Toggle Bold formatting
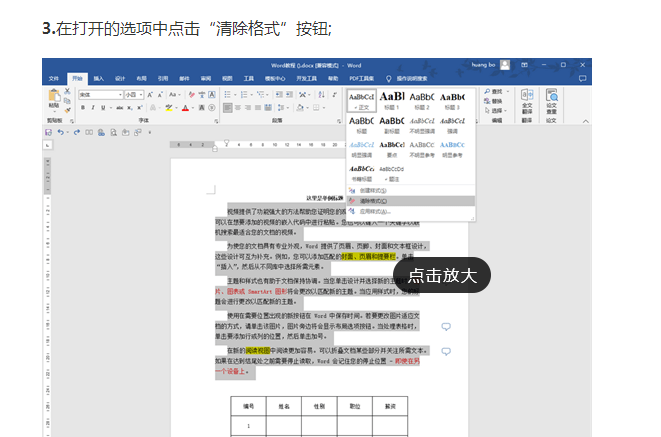The image size is (661, 437). (83, 108)
